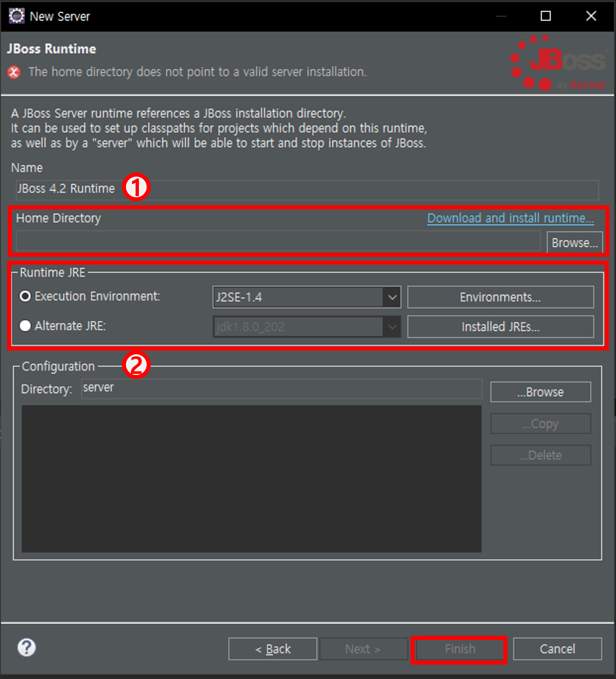Open the J2SE-1.4 execution environment dropdown
616x679 pixels.
(x=392, y=297)
